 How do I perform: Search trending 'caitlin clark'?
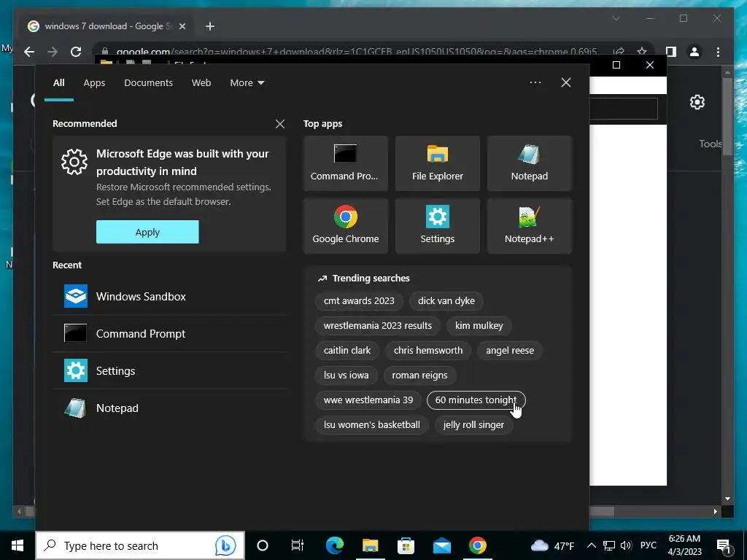347,351
